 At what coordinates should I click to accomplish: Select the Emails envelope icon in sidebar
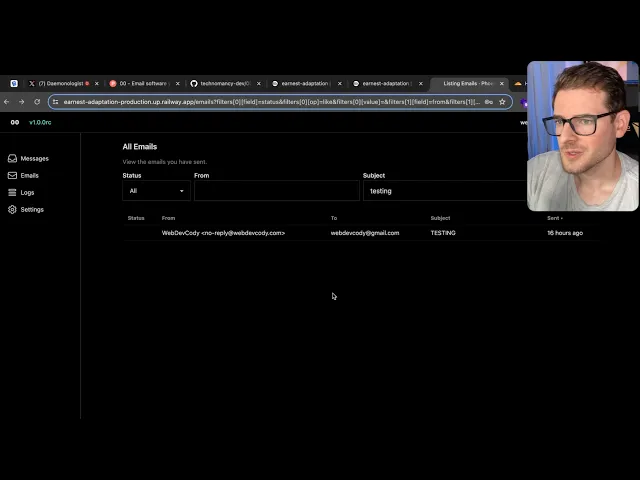pos(12,176)
